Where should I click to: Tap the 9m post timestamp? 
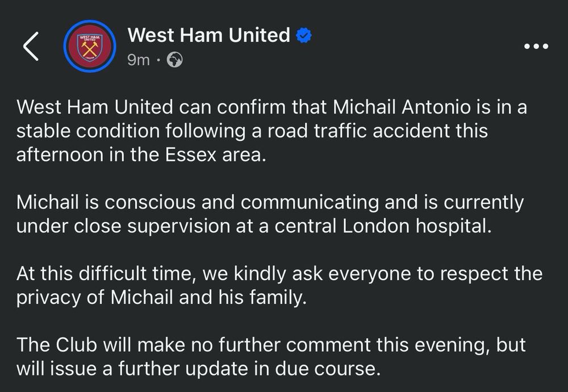(x=139, y=60)
